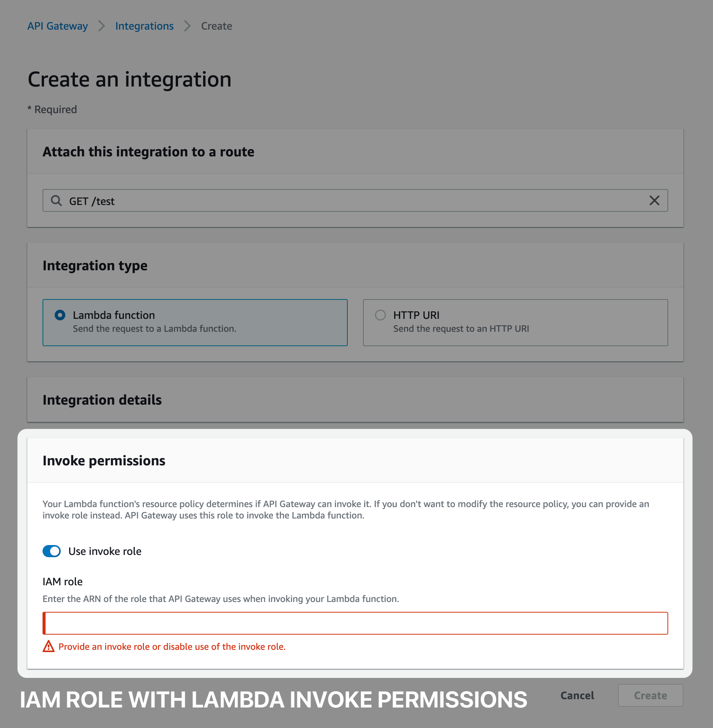This screenshot has width=713, height=728.
Task: Disable the Use invoke role toggle
Action: tap(52, 551)
